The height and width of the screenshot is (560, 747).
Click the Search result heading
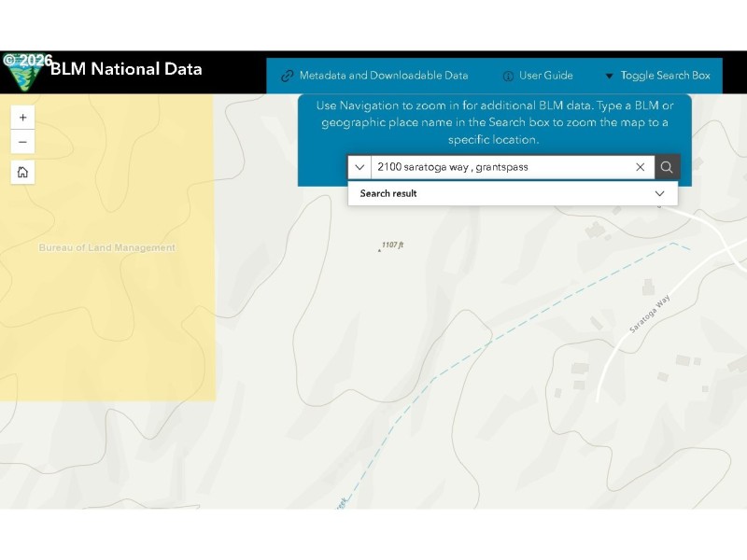coord(388,193)
